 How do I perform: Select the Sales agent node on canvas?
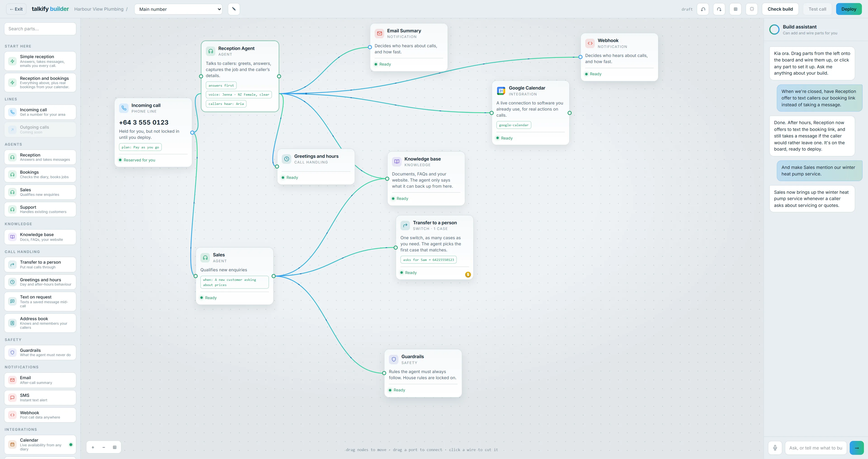[235, 276]
